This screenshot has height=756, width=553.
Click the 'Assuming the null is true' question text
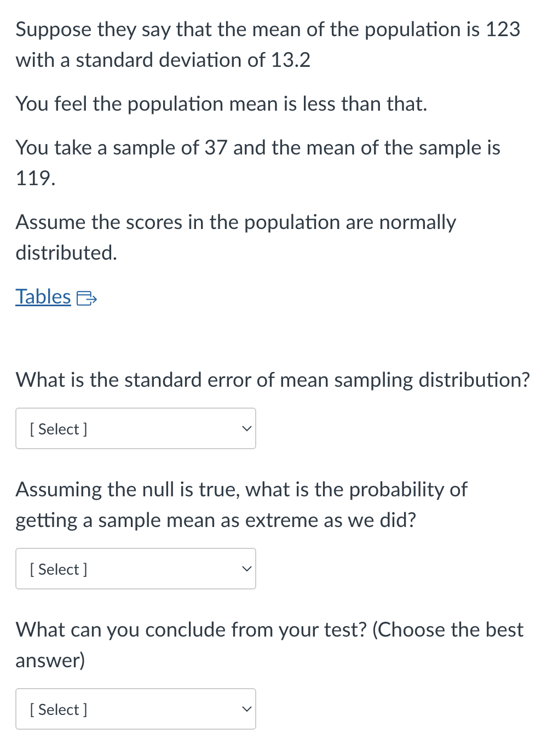[x=241, y=505]
